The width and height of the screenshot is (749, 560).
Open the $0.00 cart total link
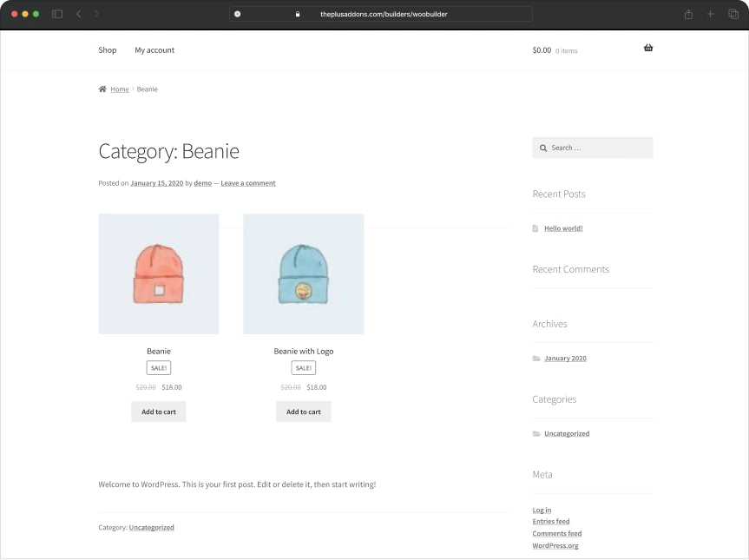click(x=542, y=50)
